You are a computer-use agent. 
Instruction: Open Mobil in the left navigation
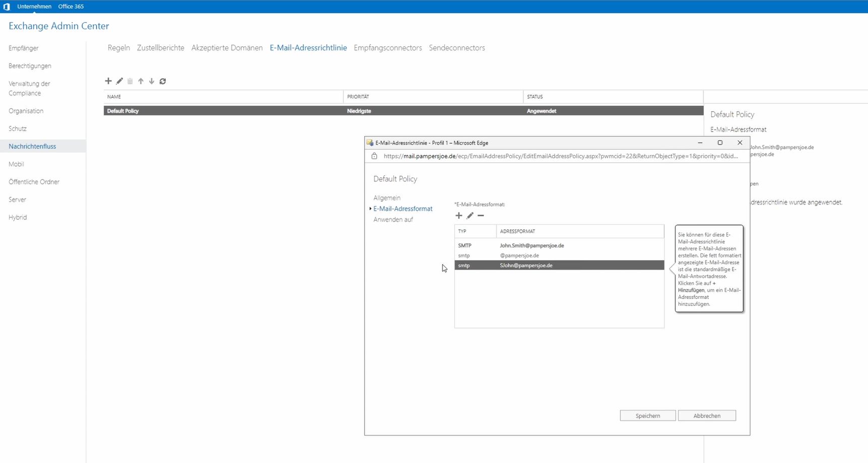coord(16,164)
